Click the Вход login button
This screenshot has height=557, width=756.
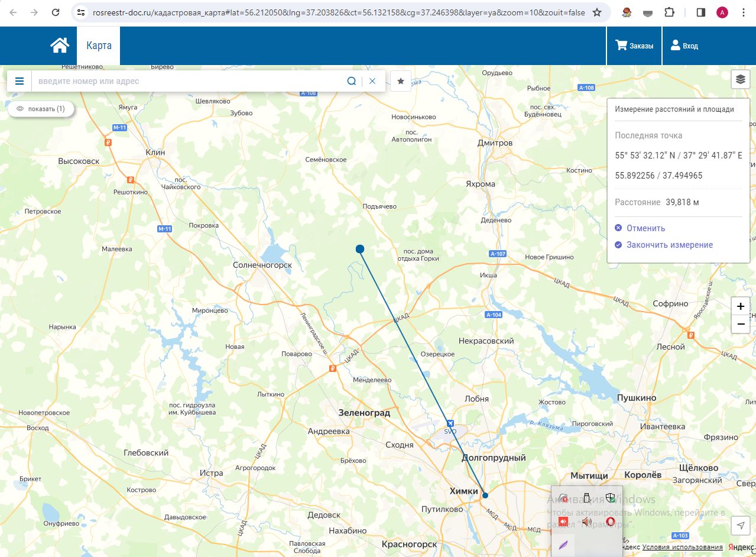pos(684,46)
